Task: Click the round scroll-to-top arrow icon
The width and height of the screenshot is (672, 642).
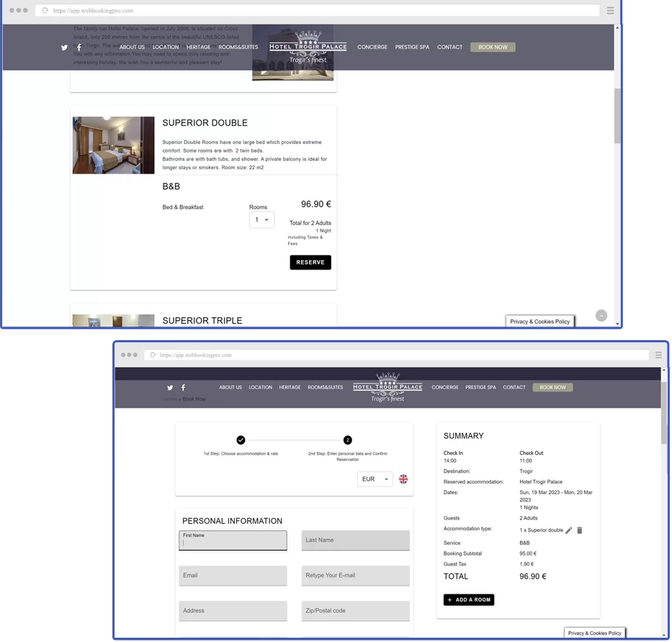Action: [601, 316]
